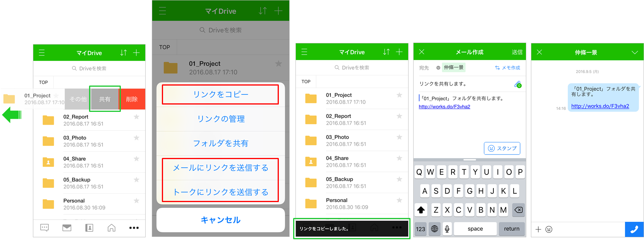This screenshot has width=644, height=240.
Task: Tap the メモ作成 link in mail compose
Action: click(x=508, y=68)
